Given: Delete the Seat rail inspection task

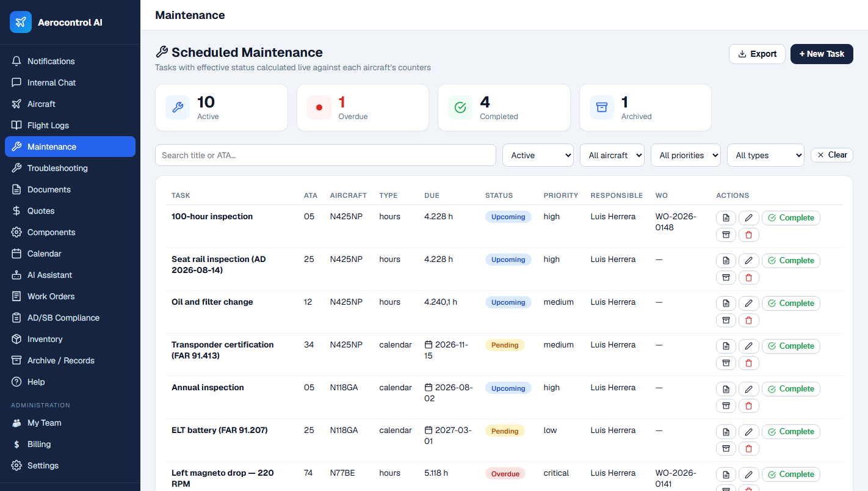Looking at the screenshot, I should click(x=749, y=277).
